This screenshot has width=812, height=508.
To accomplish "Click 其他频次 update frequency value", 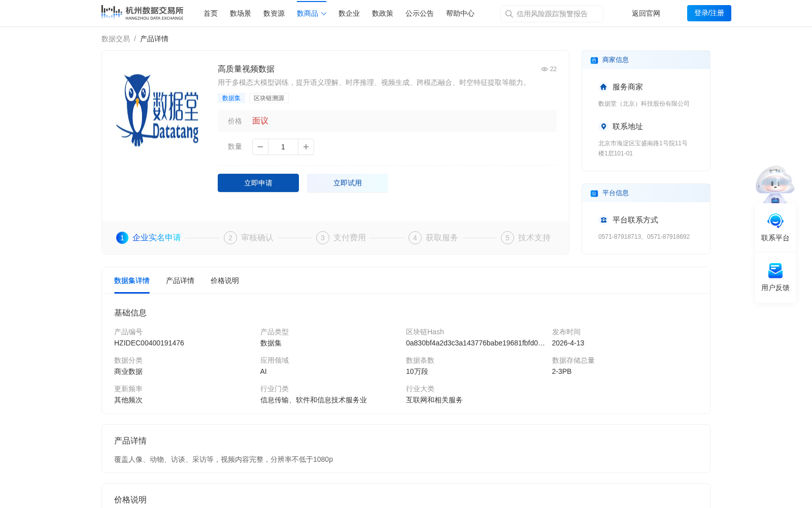I will (128, 400).
